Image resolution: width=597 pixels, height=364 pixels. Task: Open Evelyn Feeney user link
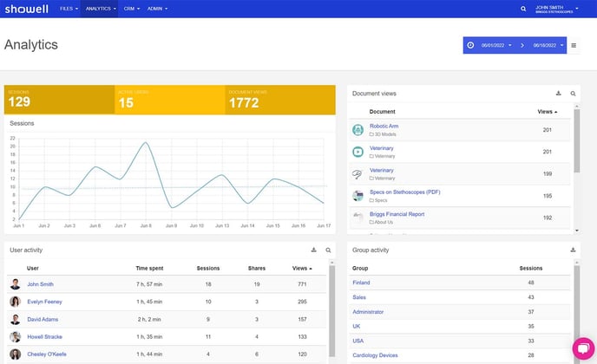[44, 302]
